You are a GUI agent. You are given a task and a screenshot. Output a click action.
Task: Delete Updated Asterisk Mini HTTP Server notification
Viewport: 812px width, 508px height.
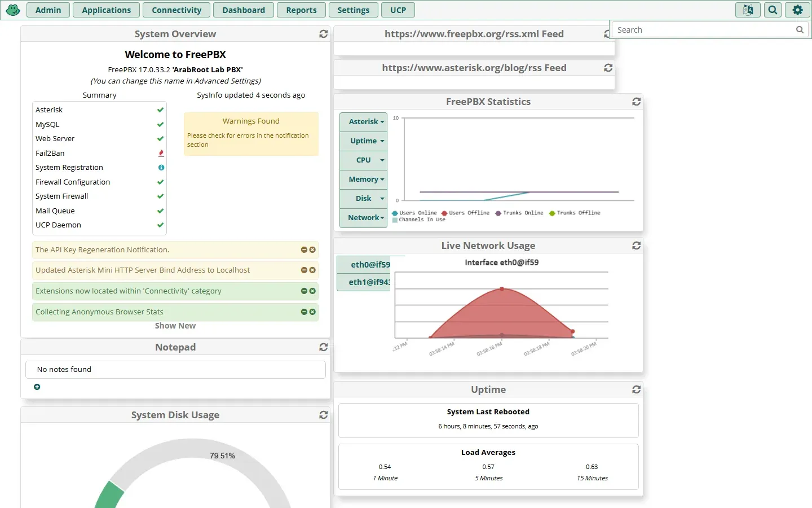coord(312,270)
